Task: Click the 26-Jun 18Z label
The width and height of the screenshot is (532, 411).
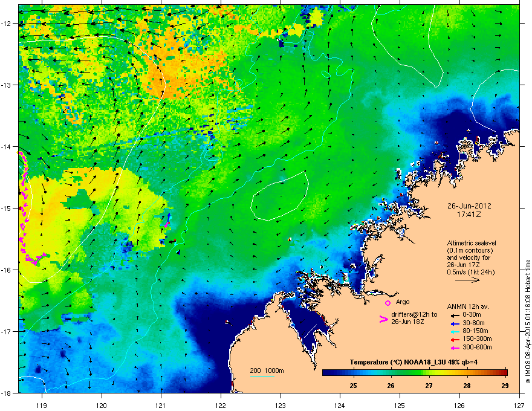Action: tap(407, 322)
